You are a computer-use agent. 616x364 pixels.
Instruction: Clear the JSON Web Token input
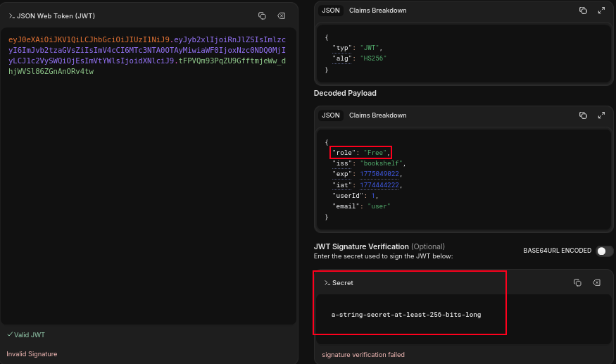point(281,15)
